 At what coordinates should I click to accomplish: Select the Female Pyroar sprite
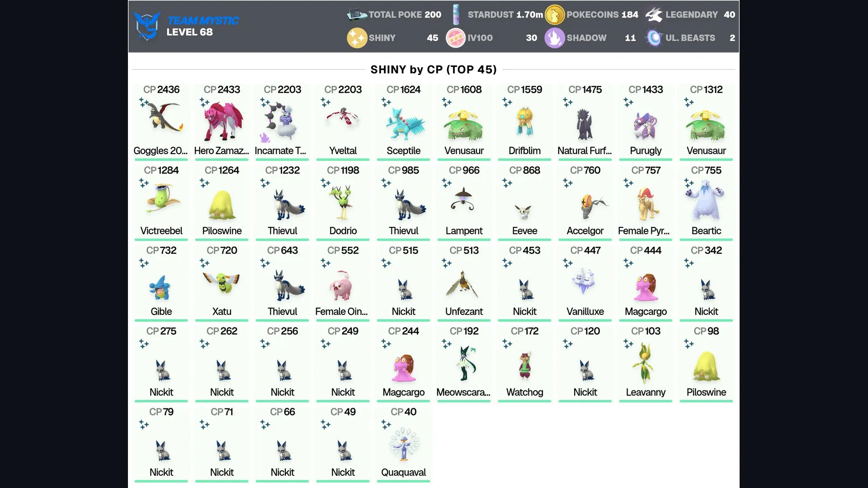pyautogui.click(x=647, y=205)
